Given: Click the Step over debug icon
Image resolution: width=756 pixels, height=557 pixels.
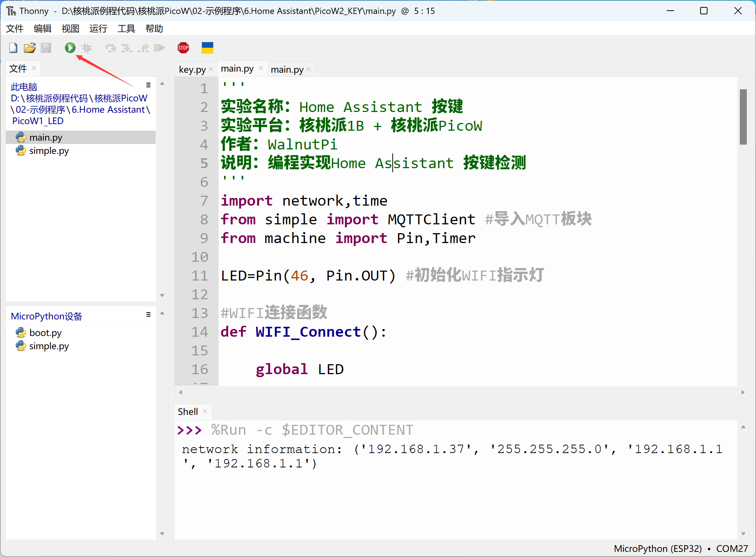Looking at the screenshot, I should coord(111,48).
